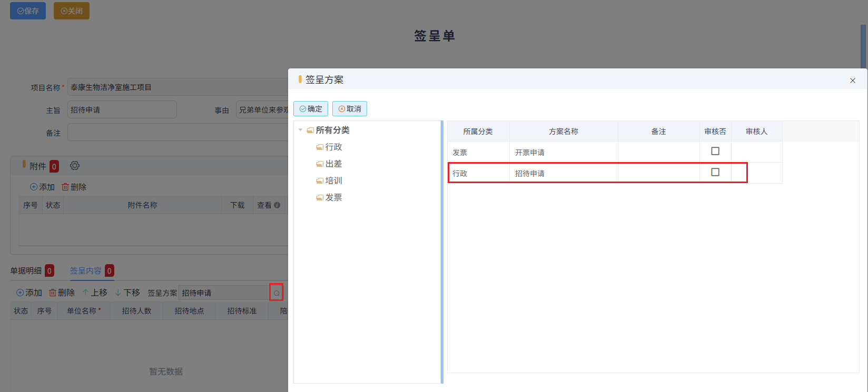Click the 附件名称 column header
Image resolution: width=868 pixels, height=392 pixels.
pyautogui.click(x=142, y=205)
